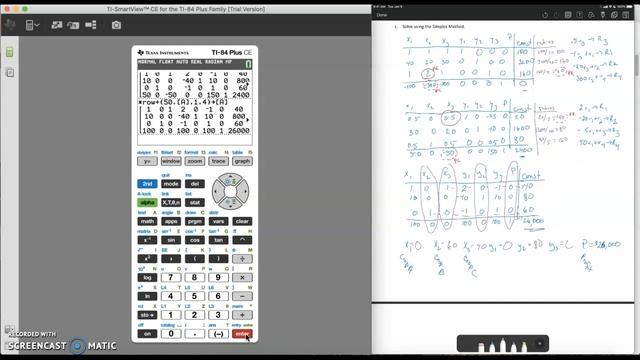Toggle the blue 2nd key

click(147, 184)
